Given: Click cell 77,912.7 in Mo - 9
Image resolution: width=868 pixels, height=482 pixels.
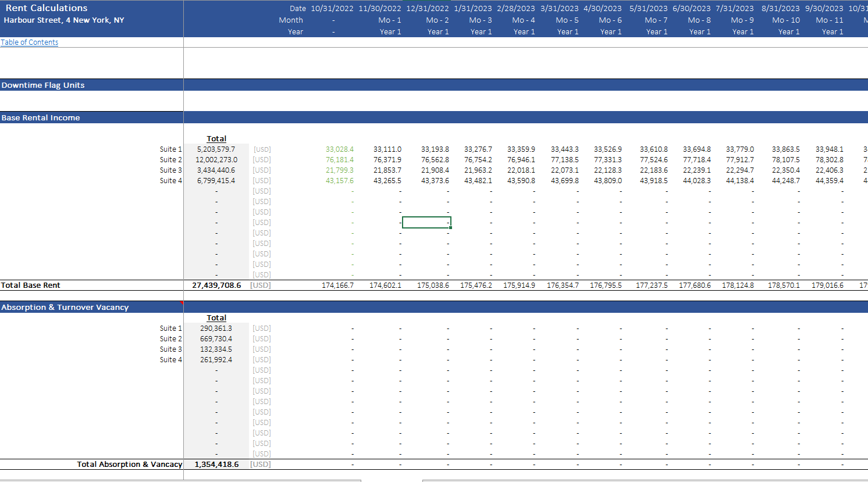Looking at the screenshot, I should (x=740, y=160).
